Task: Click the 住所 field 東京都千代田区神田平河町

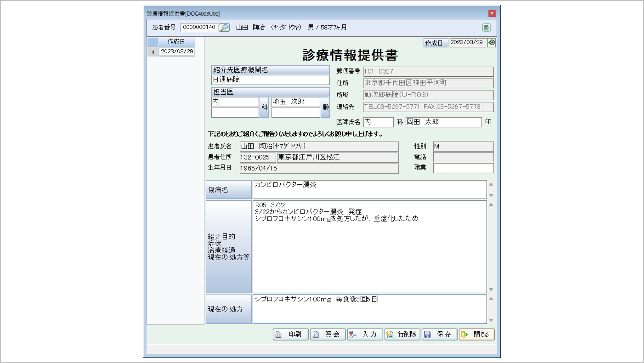Action: click(428, 83)
